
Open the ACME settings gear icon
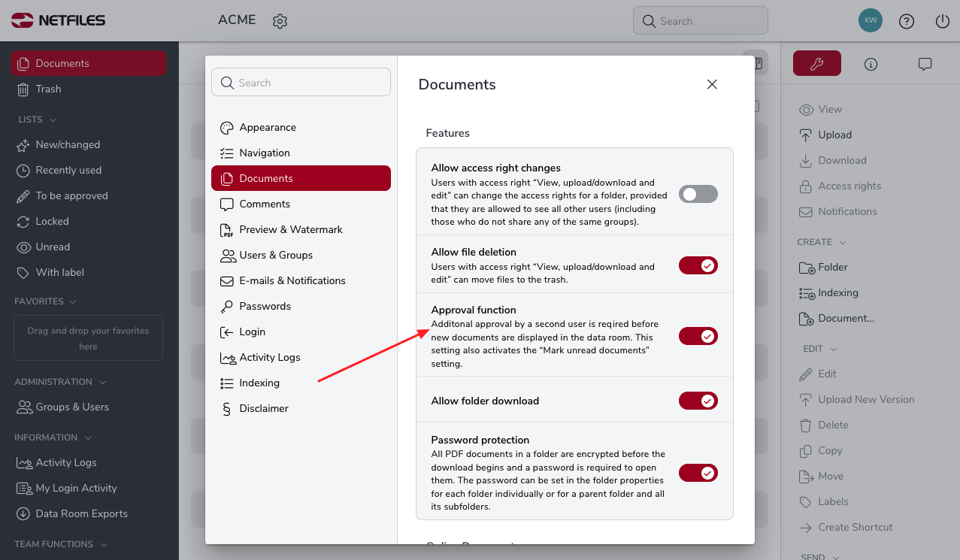[280, 21]
